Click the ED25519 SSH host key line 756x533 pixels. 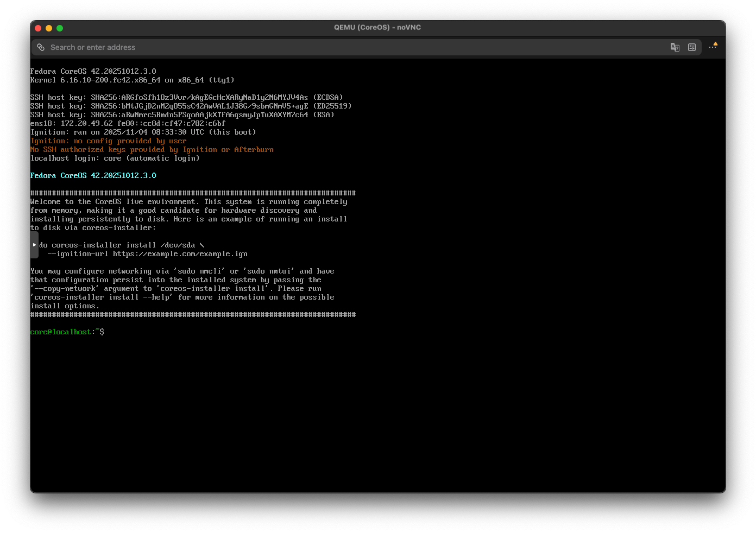pyautogui.click(x=191, y=106)
